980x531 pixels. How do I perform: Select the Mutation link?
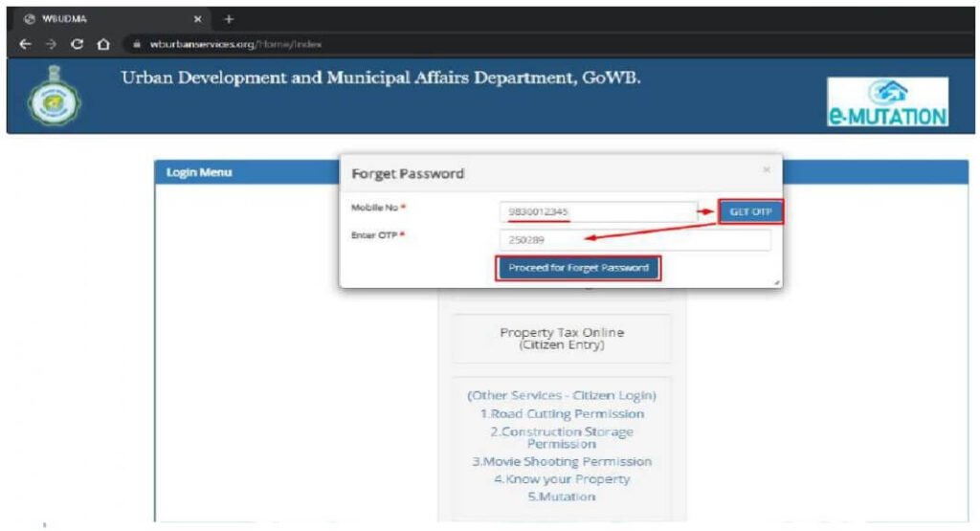click(561, 497)
